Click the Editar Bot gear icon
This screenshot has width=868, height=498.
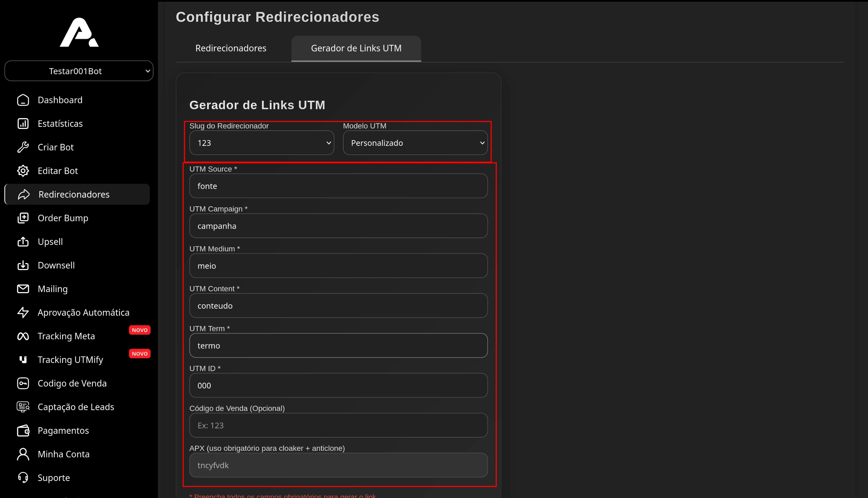coord(23,171)
